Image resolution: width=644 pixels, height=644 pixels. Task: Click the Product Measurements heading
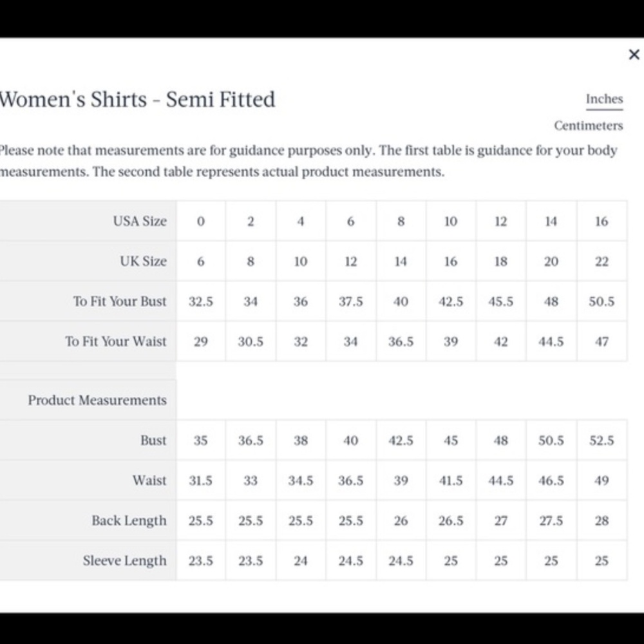click(x=97, y=400)
